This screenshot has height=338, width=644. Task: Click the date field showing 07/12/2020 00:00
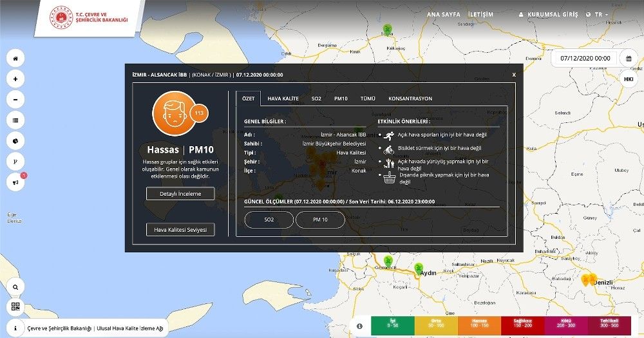(585, 58)
